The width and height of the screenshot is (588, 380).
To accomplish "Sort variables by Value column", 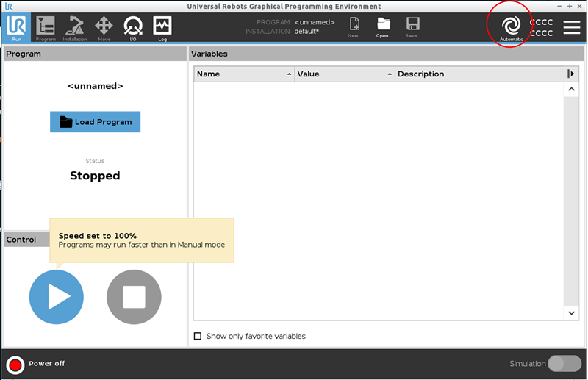I will coord(345,74).
